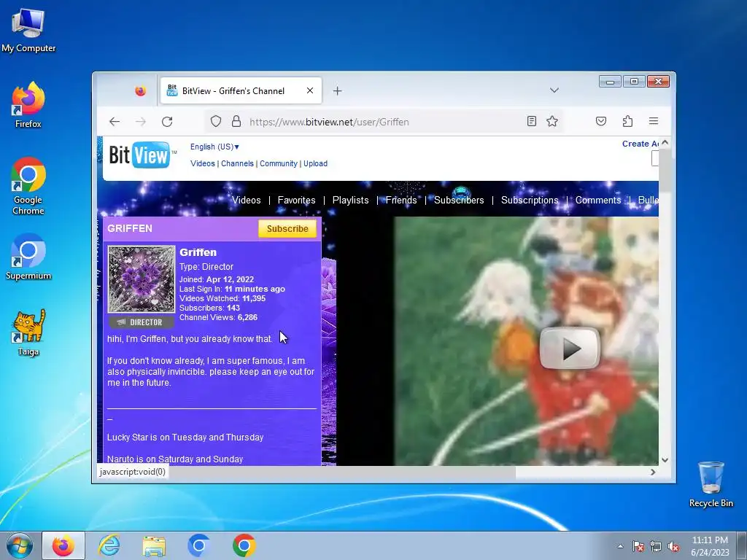This screenshot has height=560, width=747.
Task: Open the Channels site link
Action: [x=237, y=163]
